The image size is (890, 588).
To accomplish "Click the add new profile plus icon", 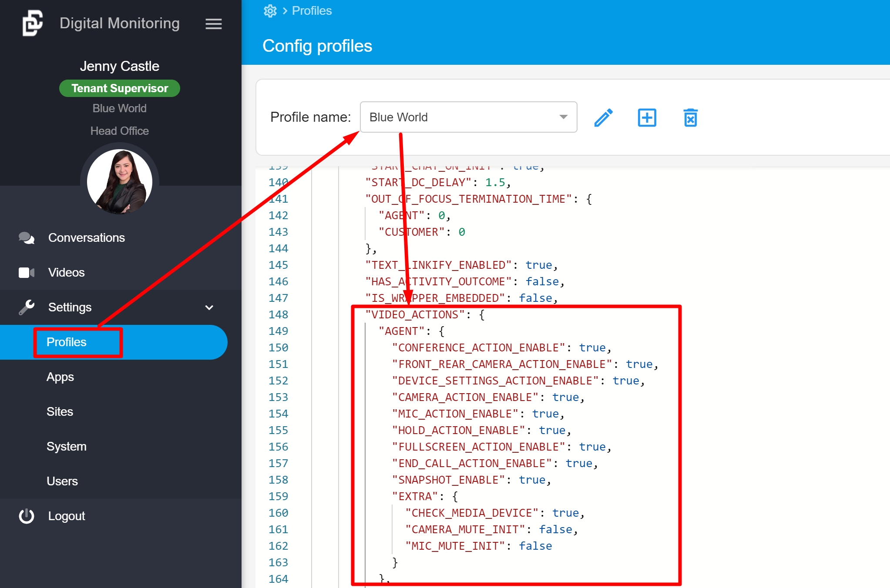I will [647, 117].
